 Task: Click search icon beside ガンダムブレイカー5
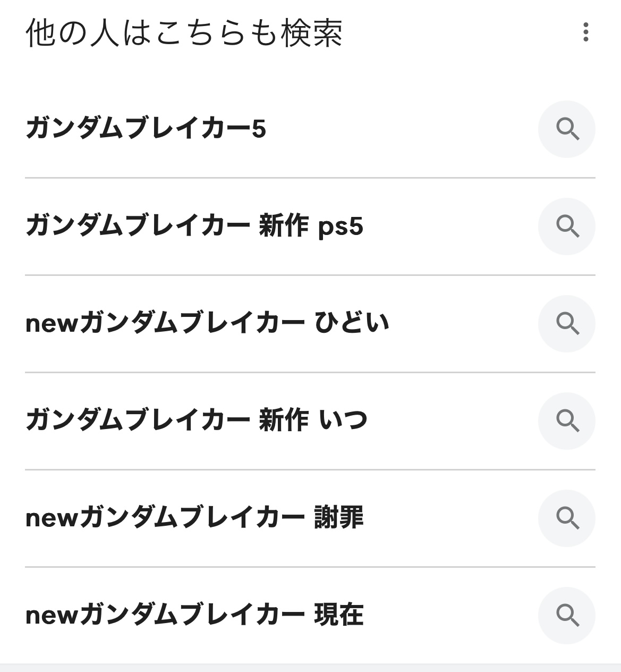click(x=566, y=129)
